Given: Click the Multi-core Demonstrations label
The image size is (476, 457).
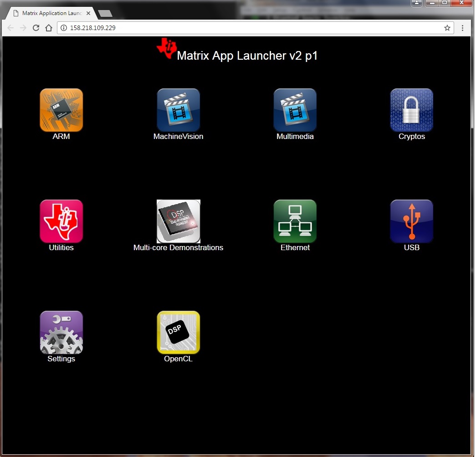Looking at the screenshot, I should 178,247.
